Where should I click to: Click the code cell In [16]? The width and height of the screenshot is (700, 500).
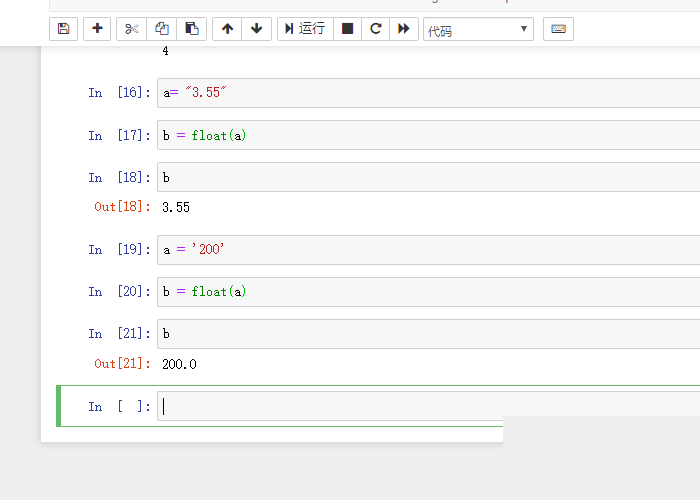[429, 93]
